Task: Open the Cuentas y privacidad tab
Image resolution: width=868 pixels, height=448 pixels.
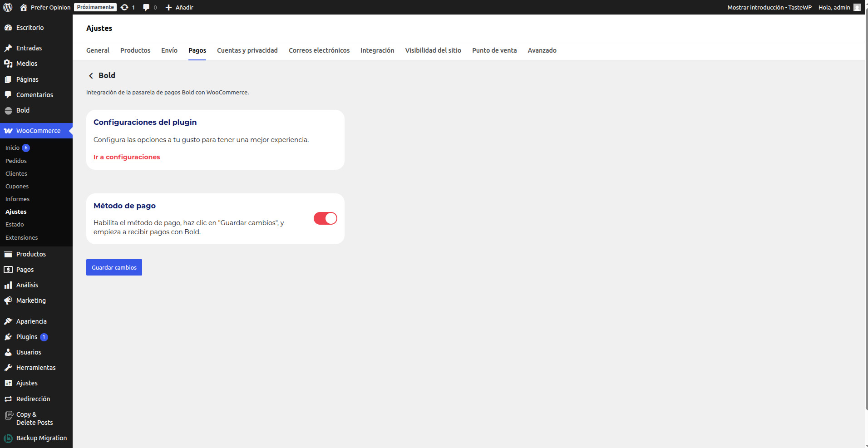Action: coord(247,50)
